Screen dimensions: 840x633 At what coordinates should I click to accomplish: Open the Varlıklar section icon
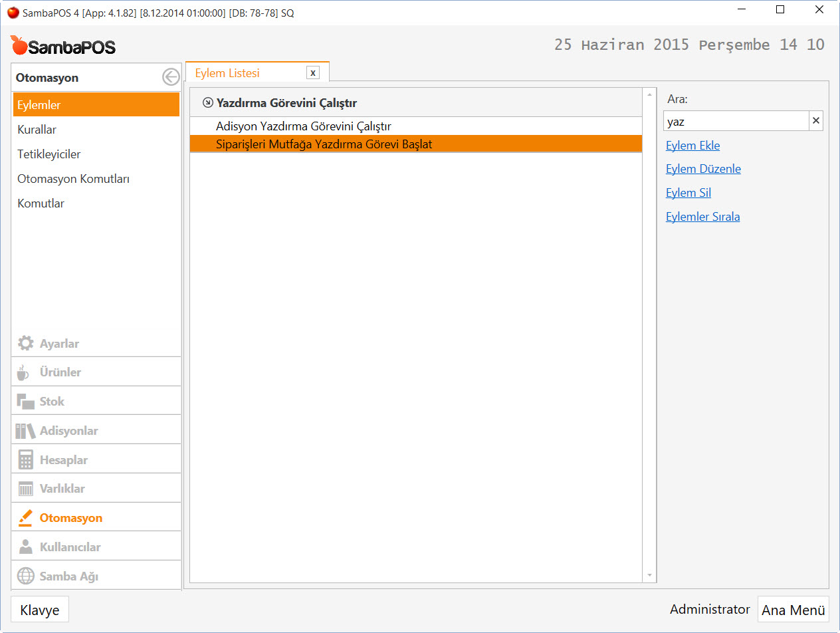click(25, 489)
